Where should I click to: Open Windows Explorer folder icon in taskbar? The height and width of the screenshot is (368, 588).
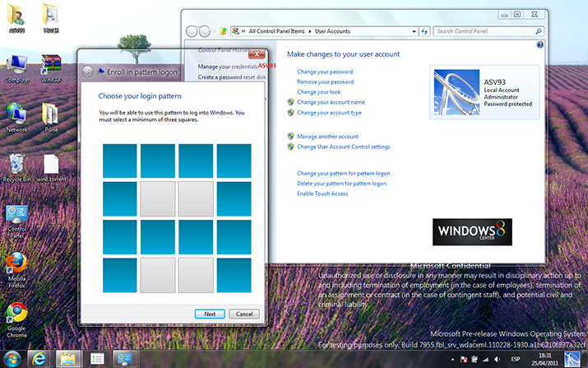[x=67, y=358]
